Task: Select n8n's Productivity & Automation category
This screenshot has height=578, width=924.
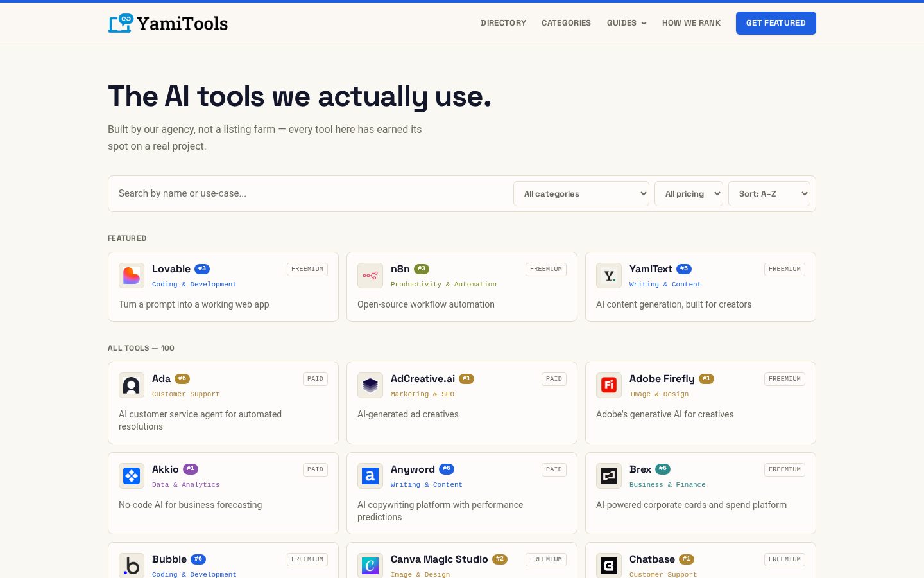Action: pyautogui.click(x=443, y=285)
